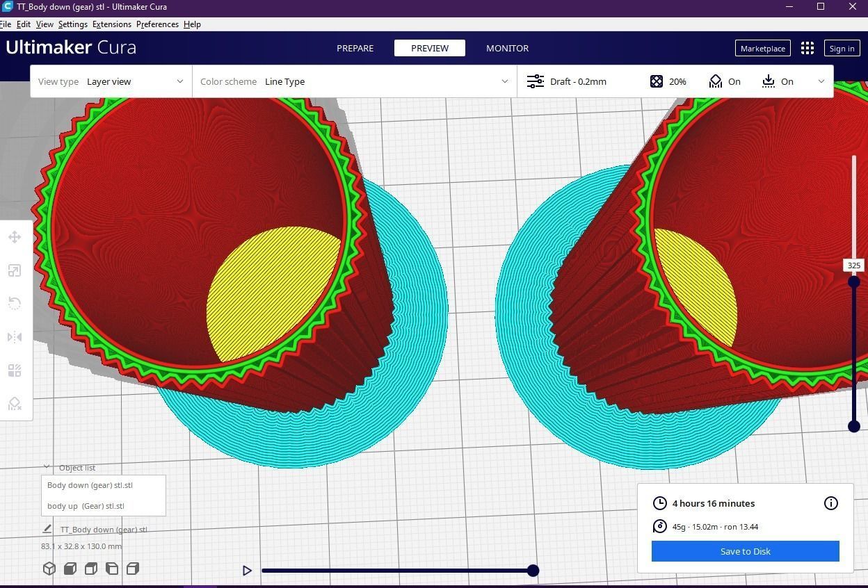
Task: Click the support On icon
Action: coord(716,81)
